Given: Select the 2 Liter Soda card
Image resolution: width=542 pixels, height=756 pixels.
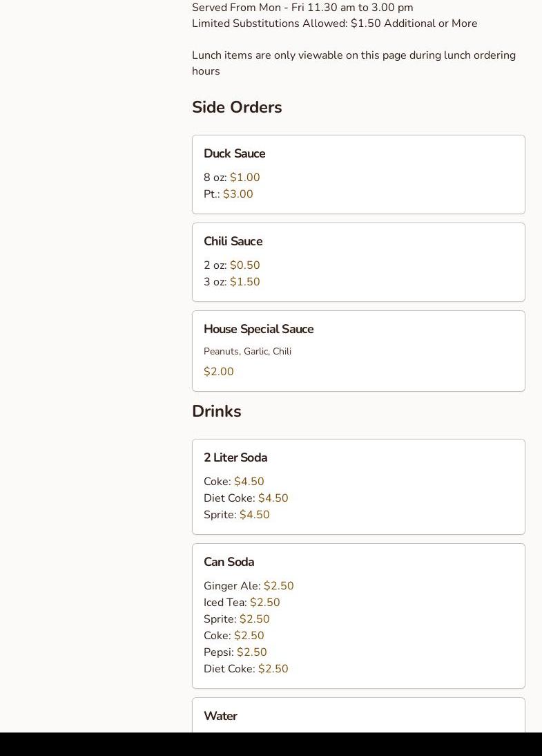Looking at the screenshot, I should click(358, 487).
